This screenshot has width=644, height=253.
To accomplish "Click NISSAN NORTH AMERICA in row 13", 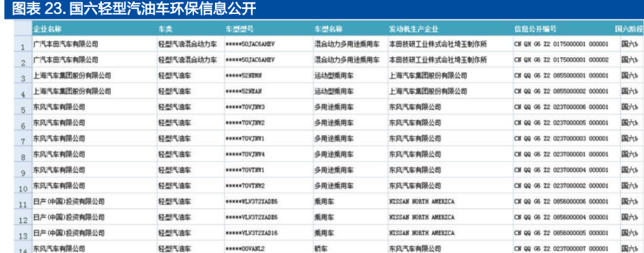I will 422,233.
